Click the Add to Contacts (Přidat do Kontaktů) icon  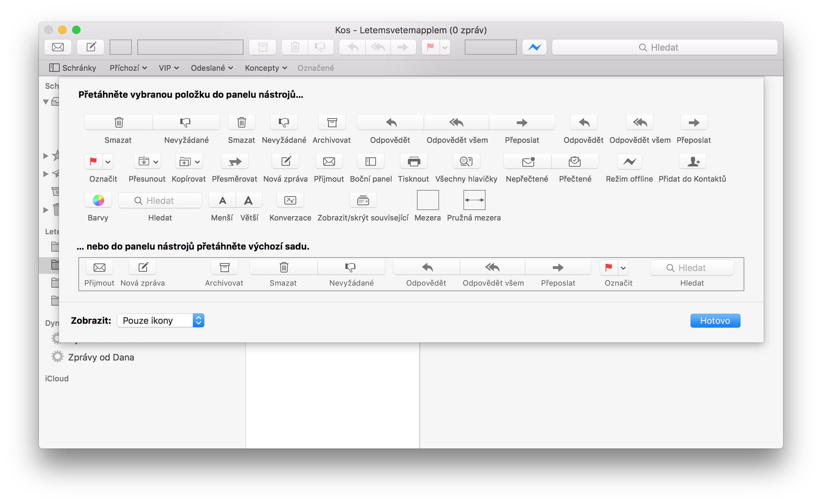[x=692, y=162]
